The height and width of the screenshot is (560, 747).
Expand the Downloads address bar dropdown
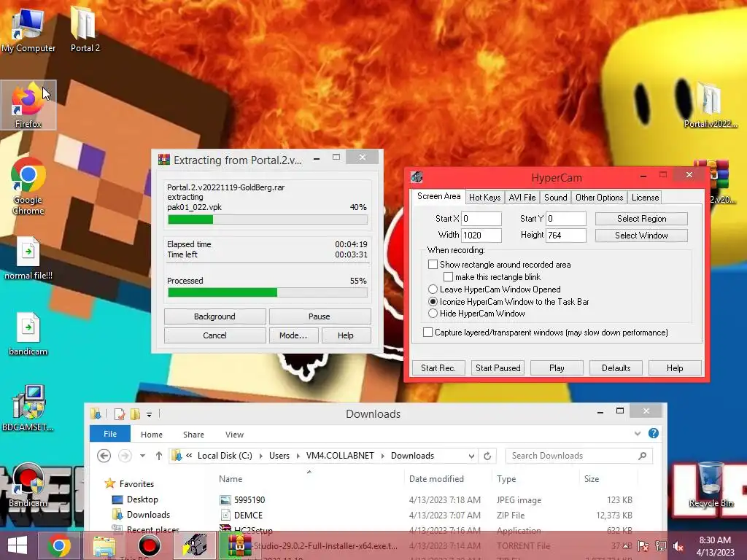pyautogui.click(x=471, y=456)
